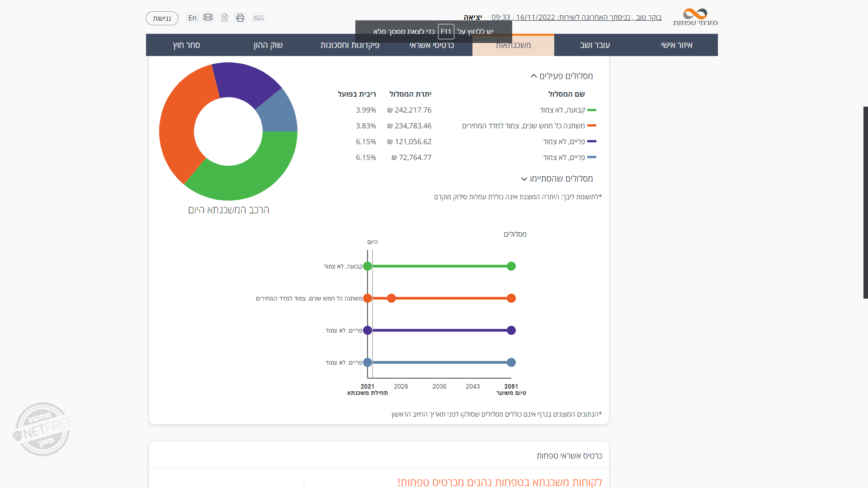Click the orange mid-timeline marker dot
Image resolution: width=868 pixels, height=488 pixels.
(x=392, y=298)
